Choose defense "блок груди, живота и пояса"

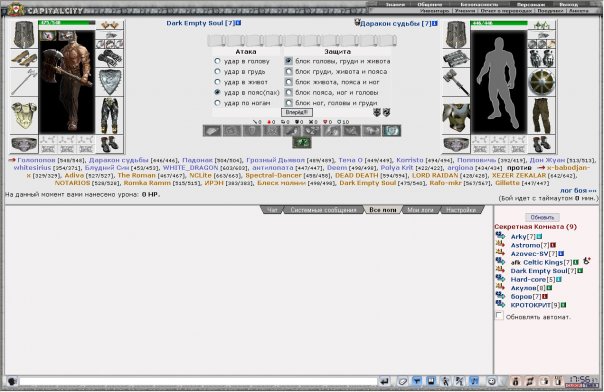pos(289,71)
